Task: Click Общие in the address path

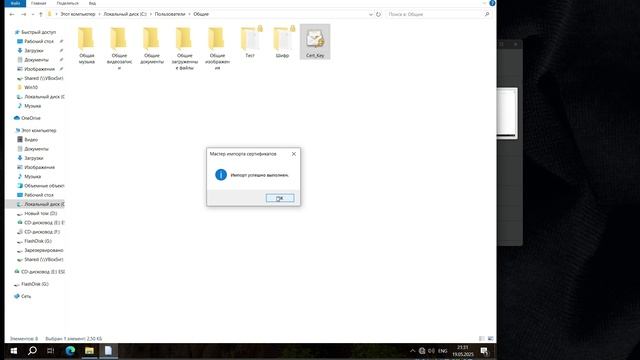Action: pos(201,14)
